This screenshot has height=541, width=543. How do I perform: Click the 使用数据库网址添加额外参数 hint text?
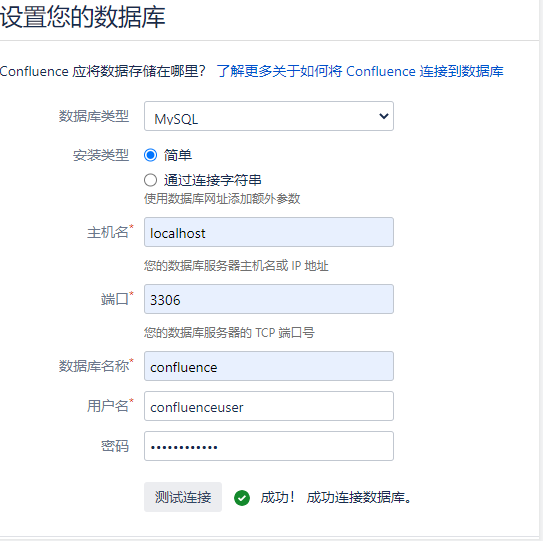(x=222, y=199)
